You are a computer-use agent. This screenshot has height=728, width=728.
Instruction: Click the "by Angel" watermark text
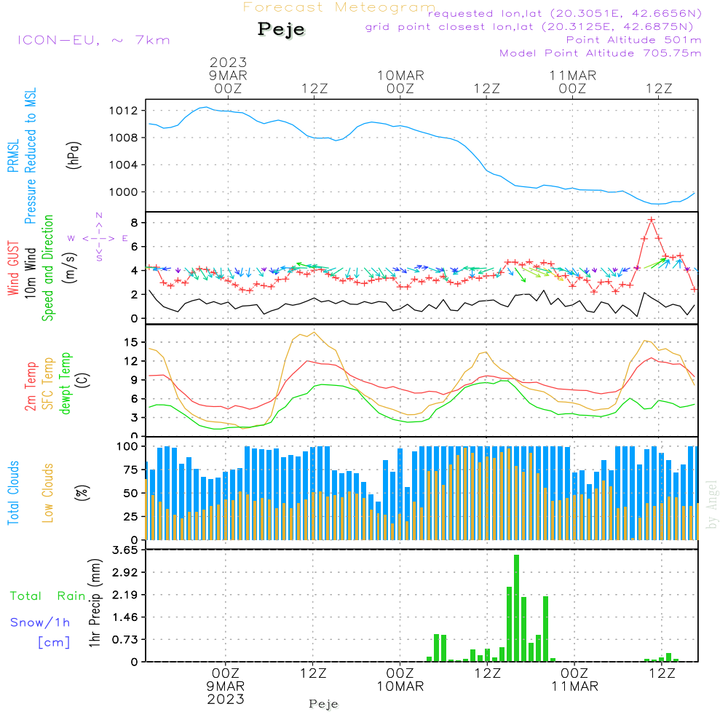tap(711, 504)
